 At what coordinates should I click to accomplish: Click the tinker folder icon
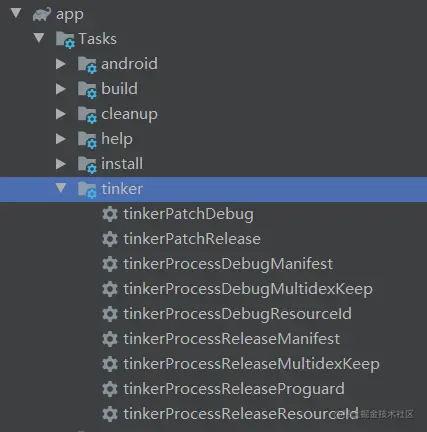pos(87,190)
